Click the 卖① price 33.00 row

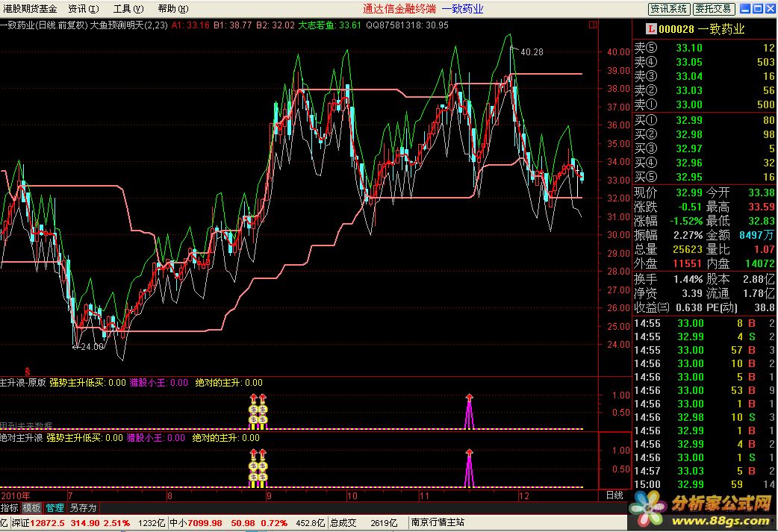coord(704,104)
